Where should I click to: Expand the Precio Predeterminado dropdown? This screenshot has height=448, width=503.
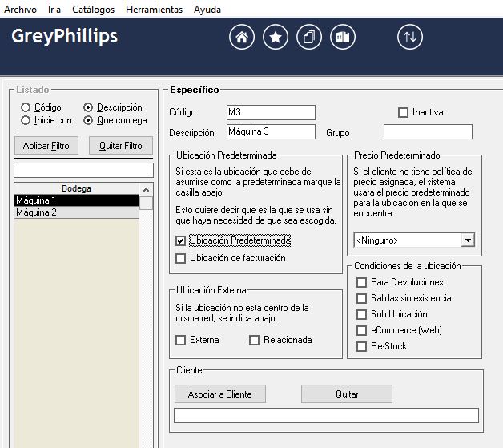click(x=468, y=240)
